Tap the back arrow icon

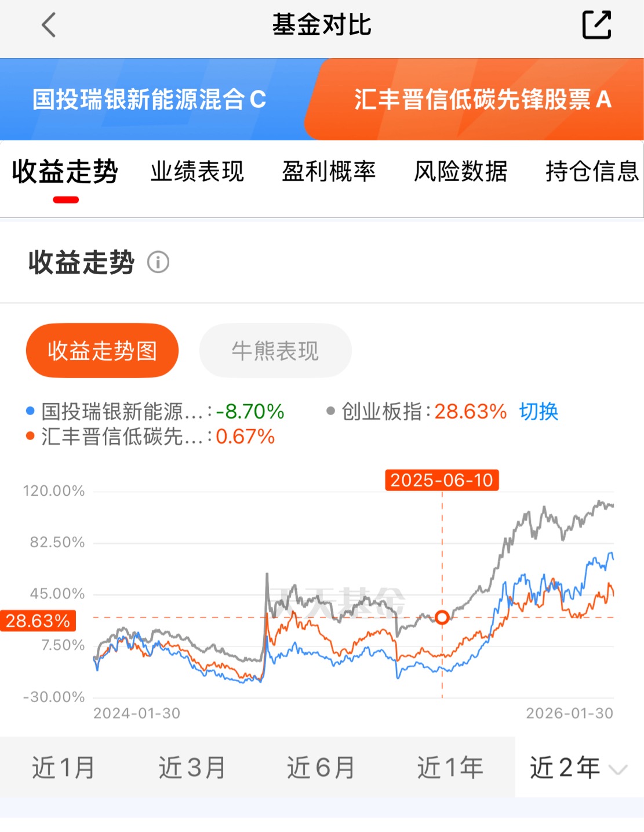click(49, 26)
